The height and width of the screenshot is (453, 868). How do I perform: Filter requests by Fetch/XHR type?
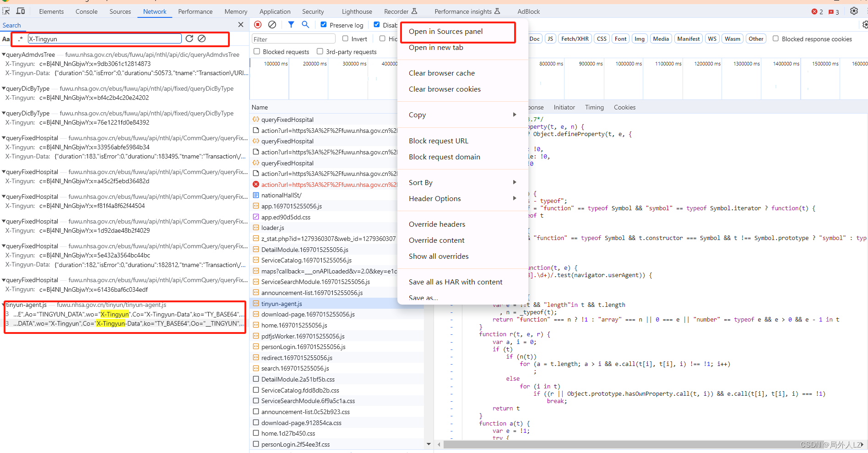pyautogui.click(x=575, y=39)
